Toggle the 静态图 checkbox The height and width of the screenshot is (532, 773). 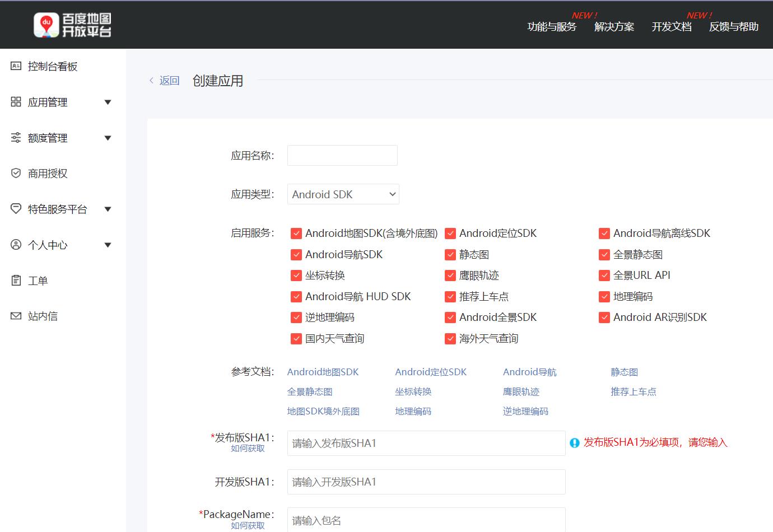pyautogui.click(x=450, y=255)
